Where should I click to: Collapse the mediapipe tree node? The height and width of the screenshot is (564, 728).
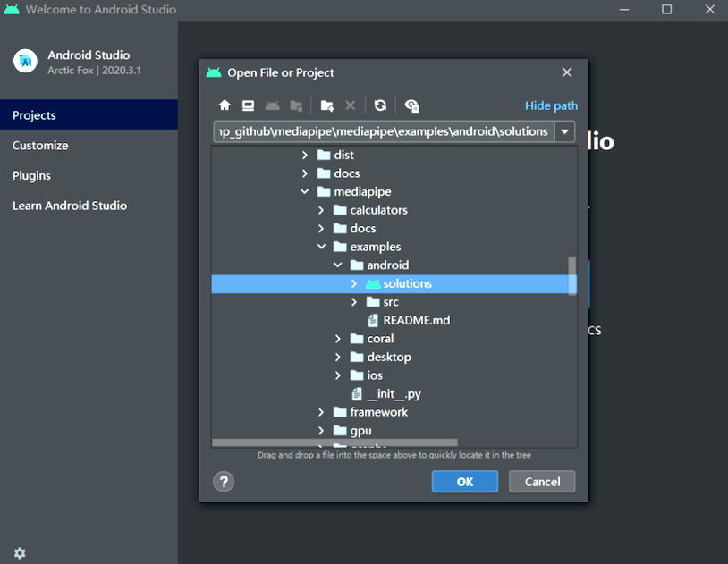point(304,191)
